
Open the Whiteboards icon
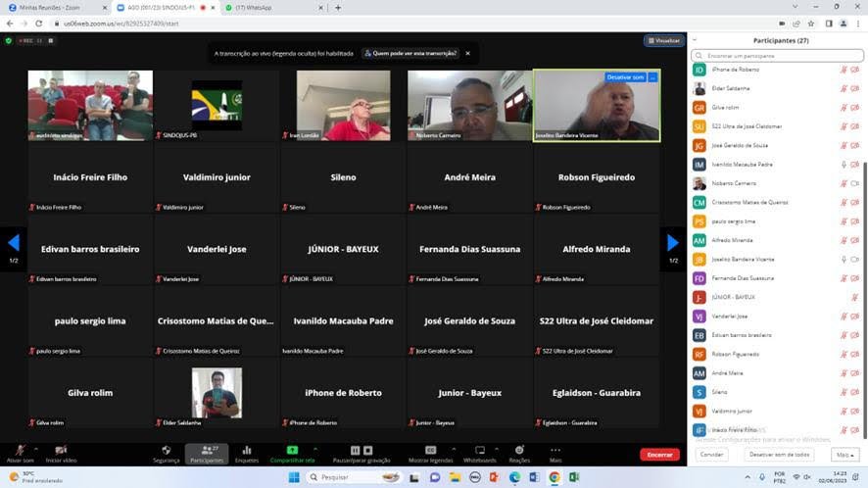coord(479,450)
